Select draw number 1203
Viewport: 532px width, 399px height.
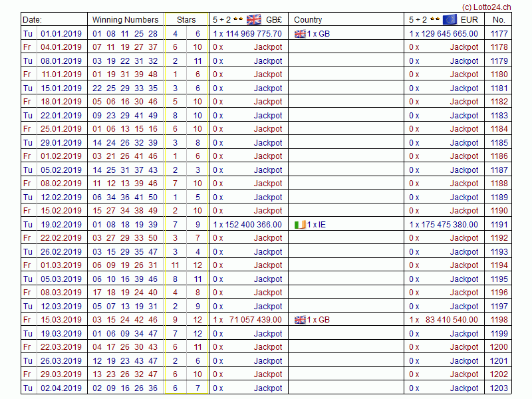click(499, 388)
